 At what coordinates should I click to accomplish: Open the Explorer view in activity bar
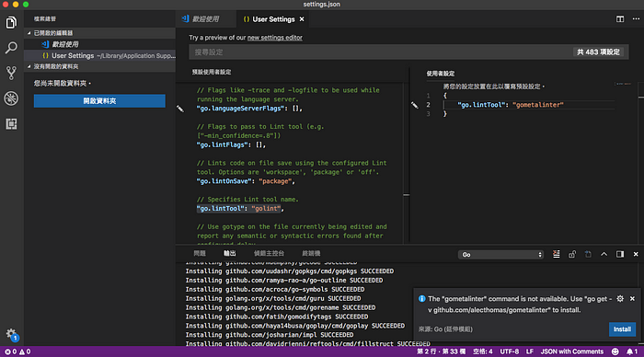[x=11, y=22]
